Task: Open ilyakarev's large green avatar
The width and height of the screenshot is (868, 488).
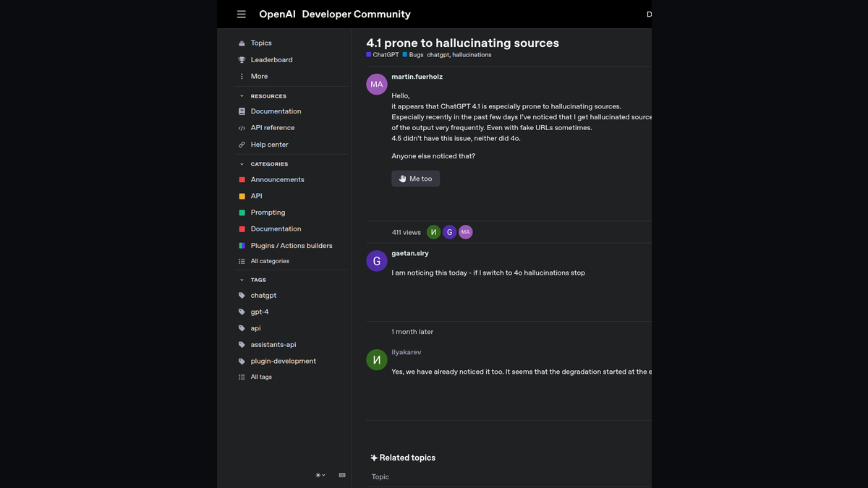Action: (377, 359)
